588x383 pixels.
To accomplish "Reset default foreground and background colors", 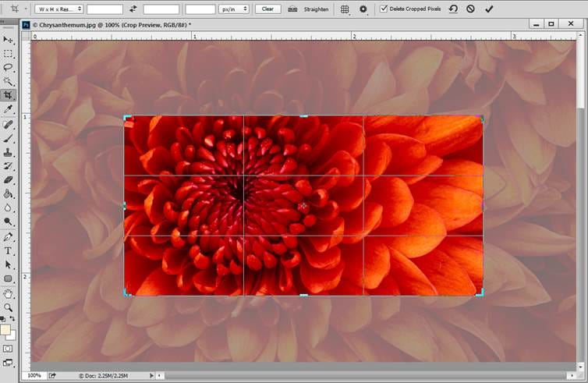I will click(x=3, y=319).
